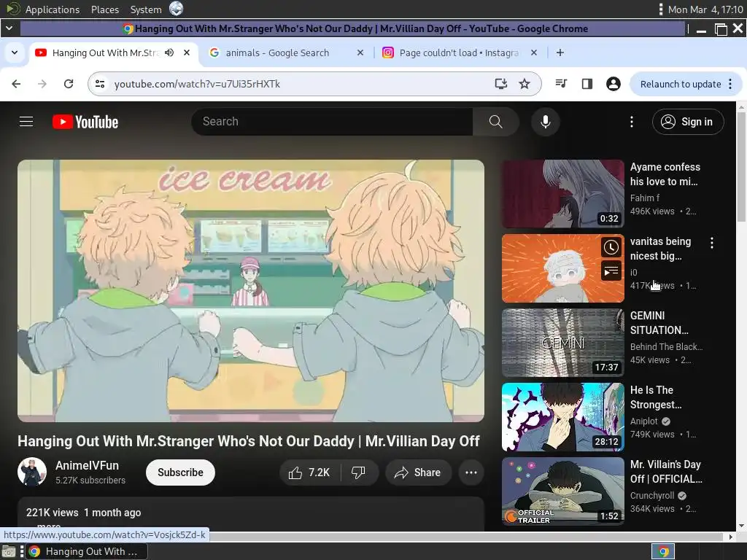747x560 pixels.
Task: Go back in Chrome
Action: pyautogui.click(x=16, y=84)
